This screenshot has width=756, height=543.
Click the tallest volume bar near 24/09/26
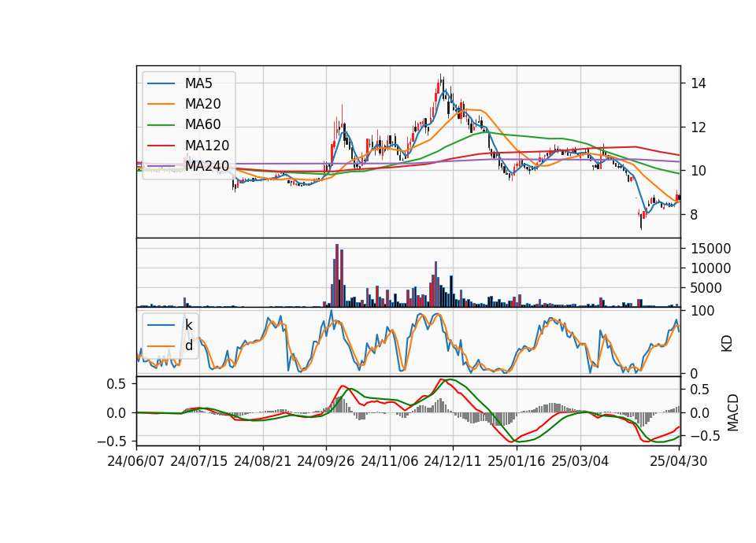(337, 275)
